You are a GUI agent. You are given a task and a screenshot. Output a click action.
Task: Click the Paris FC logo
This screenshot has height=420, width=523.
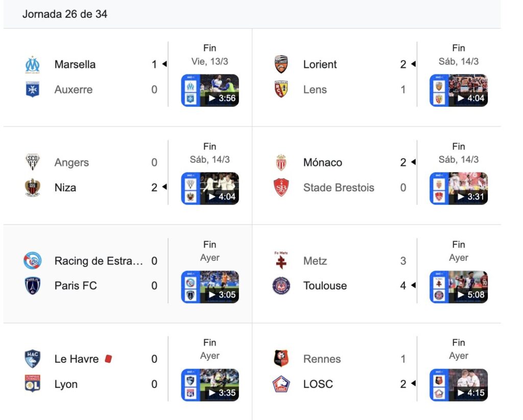pyautogui.click(x=33, y=285)
